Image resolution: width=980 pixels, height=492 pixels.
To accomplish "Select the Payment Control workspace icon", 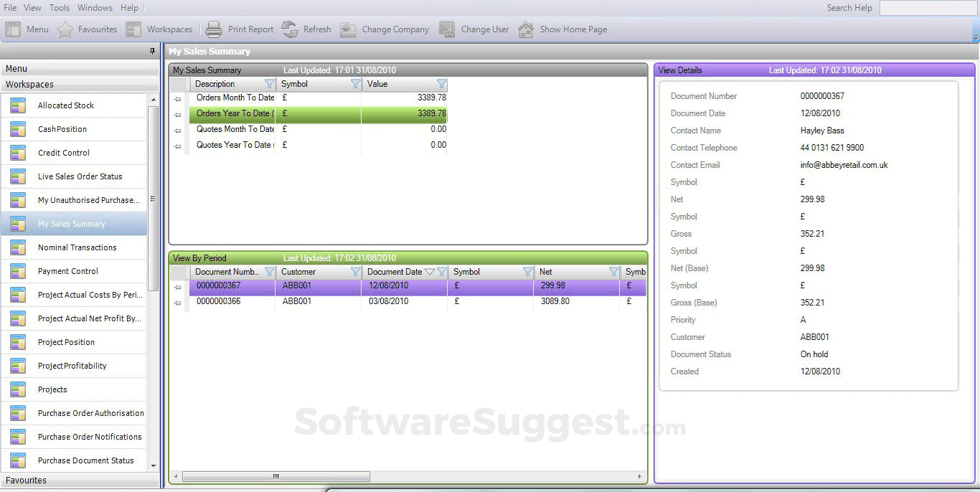I will click(x=18, y=271).
